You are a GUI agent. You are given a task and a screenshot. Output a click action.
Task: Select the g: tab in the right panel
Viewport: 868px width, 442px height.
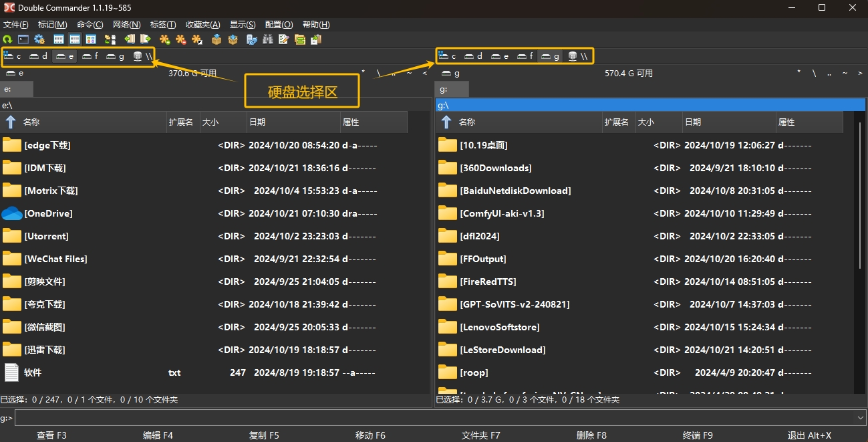coord(452,89)
